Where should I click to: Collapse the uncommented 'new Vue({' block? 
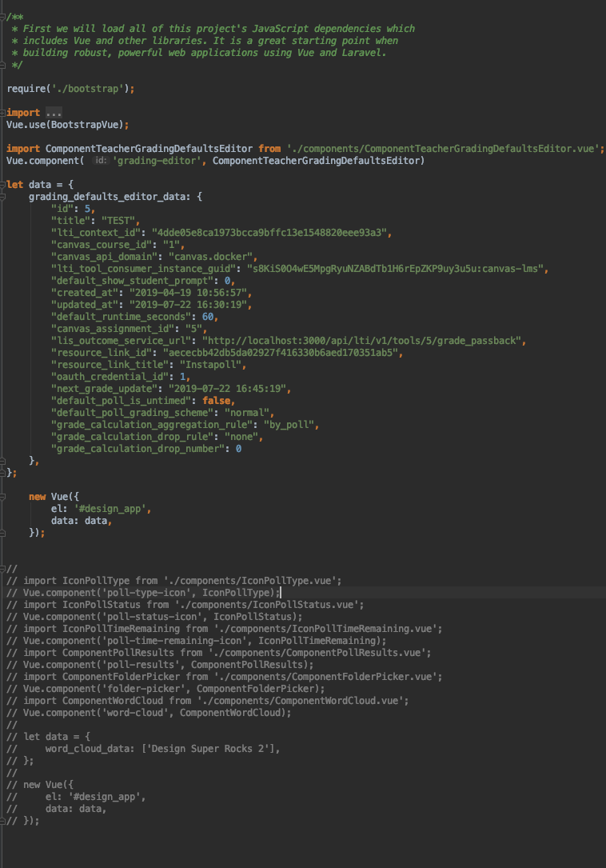[x=2, y=497]
